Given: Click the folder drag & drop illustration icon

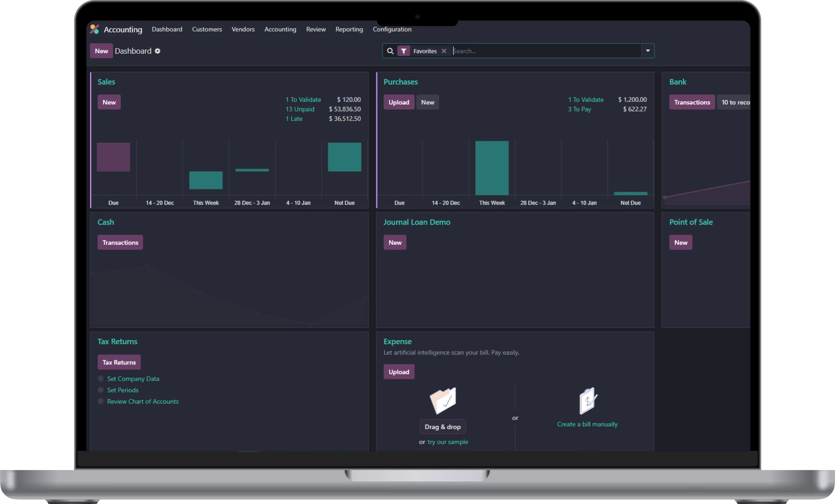Looking at the screenshot, I should coord(443,401).
